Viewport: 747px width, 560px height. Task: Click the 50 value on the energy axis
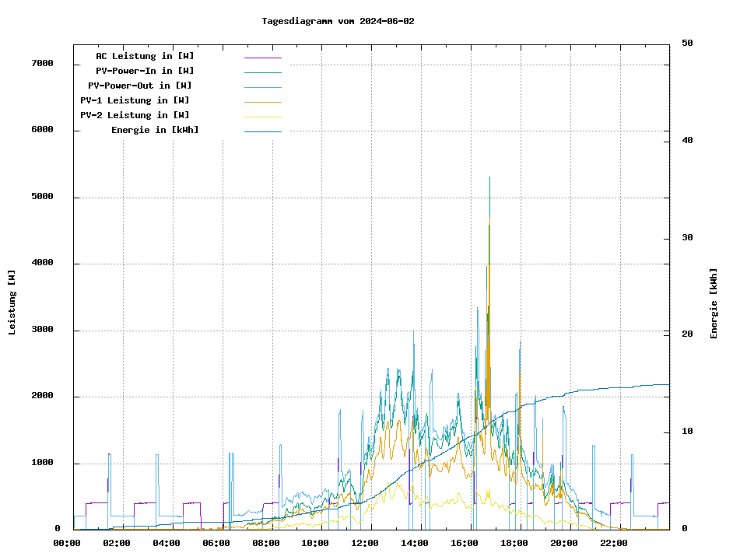(x=687, y=43)
